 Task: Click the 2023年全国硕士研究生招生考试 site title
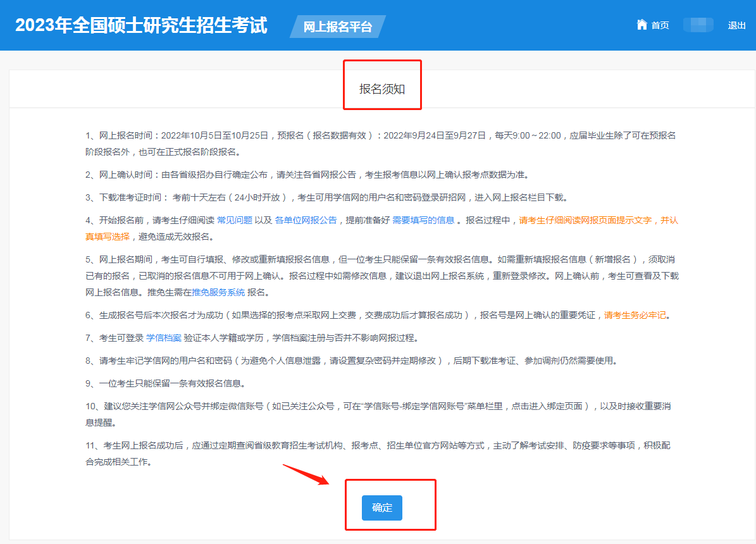point(141,26)
